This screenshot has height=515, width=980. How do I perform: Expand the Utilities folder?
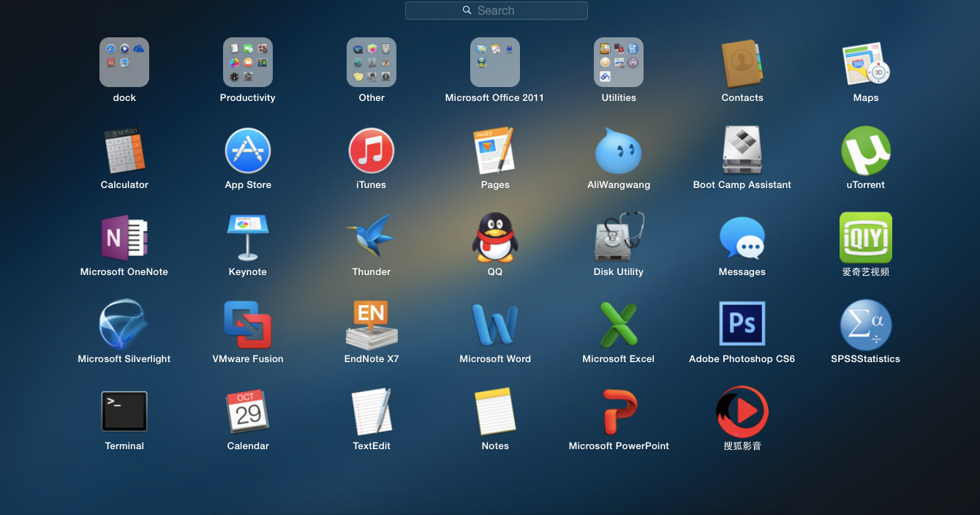pyautogui.click(x=619, y=63)
